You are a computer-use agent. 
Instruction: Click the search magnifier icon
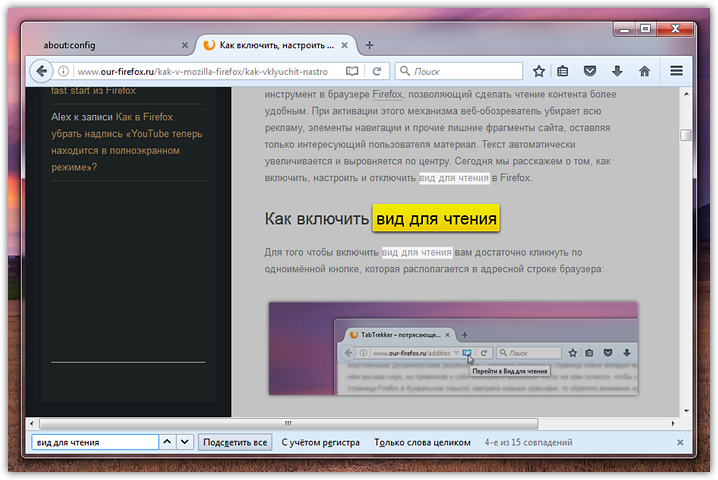click(405, 71)
